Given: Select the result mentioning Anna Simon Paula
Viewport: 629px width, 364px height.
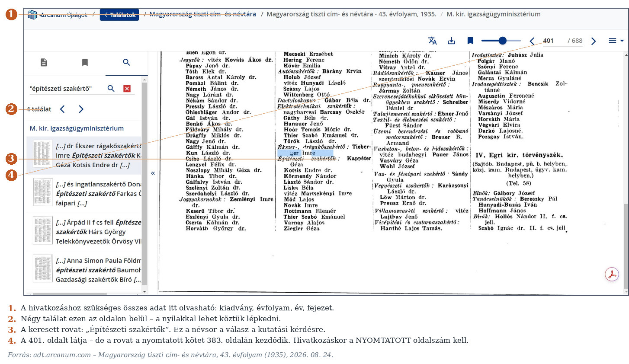Looking at the screenshot, I should (x=84, y=270).
